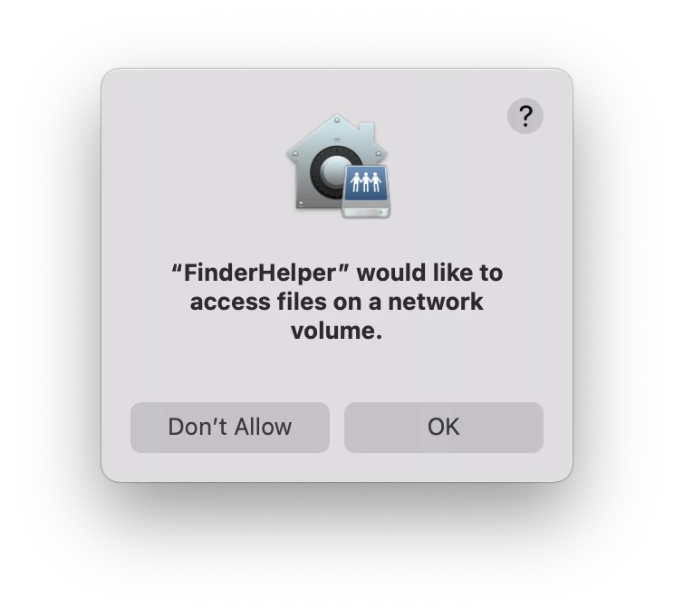Show help for this permission dialog
The image size is (674, 616).
[525, 116]
